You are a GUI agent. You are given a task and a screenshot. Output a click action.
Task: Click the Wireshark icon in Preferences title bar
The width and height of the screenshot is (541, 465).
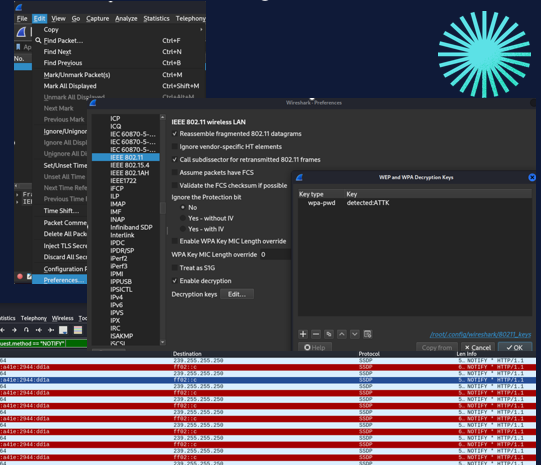[92, 103]
